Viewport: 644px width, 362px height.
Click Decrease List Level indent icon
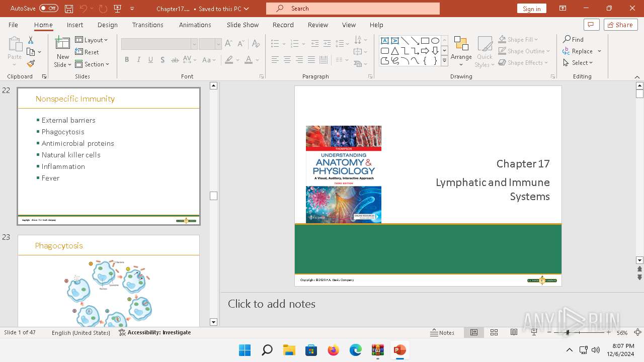(x=315, y=44)
